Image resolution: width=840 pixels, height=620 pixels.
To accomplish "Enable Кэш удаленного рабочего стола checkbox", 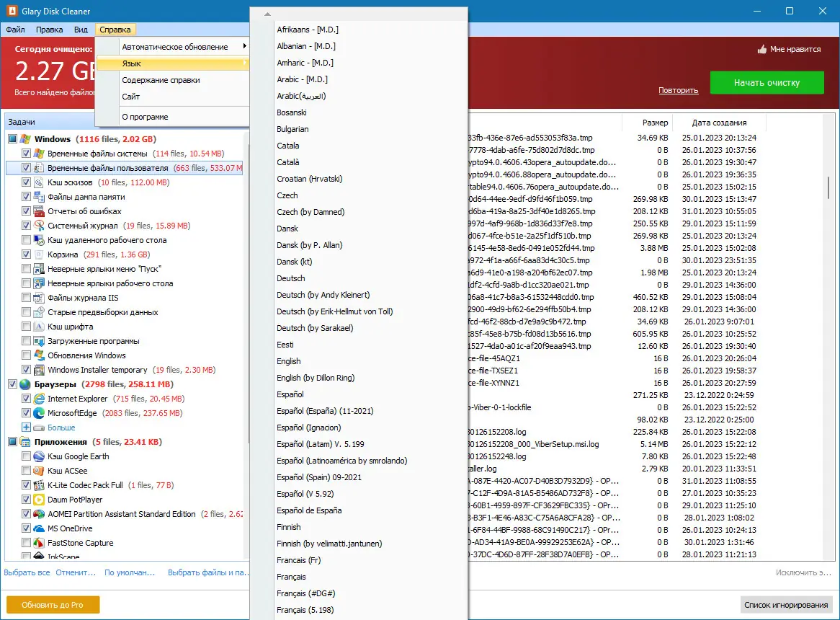I will [x=26, y=240].
